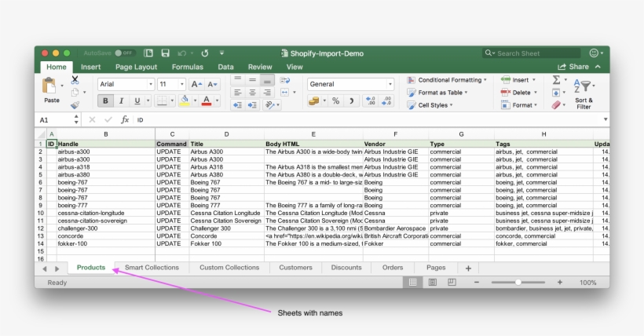Viewport: 644px width, 336px height.
Task: Click the Merge cells icon
Action: tap(284, 93)
